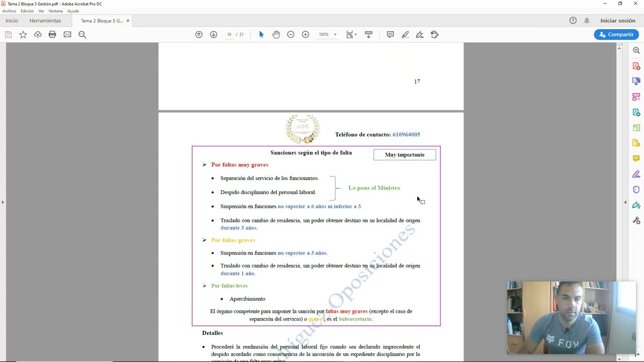
Task: Click the 'Por faltas muy graves' heading
Action: [x=239, y=165]
